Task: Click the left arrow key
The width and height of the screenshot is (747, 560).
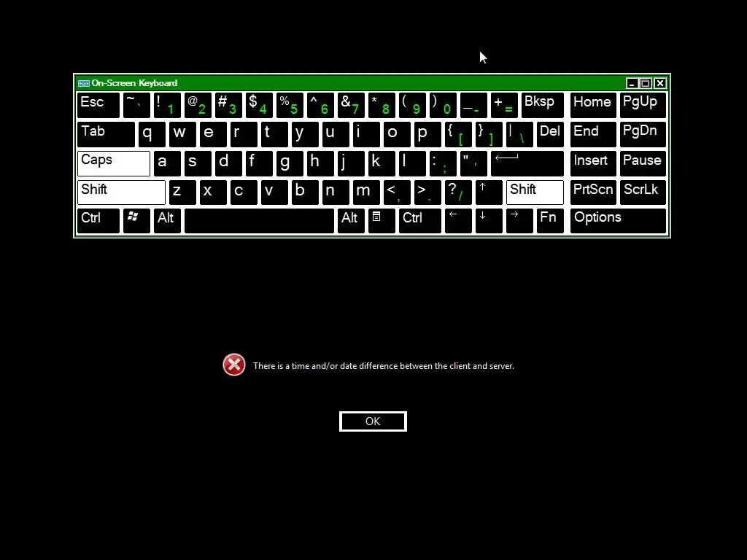Action: click(458, 221)
